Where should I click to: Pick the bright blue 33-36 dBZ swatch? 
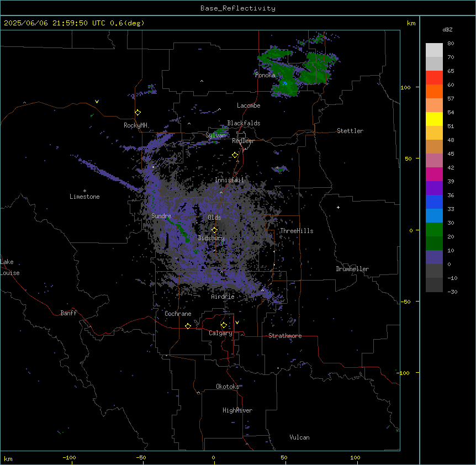click(x=434, y=202)
